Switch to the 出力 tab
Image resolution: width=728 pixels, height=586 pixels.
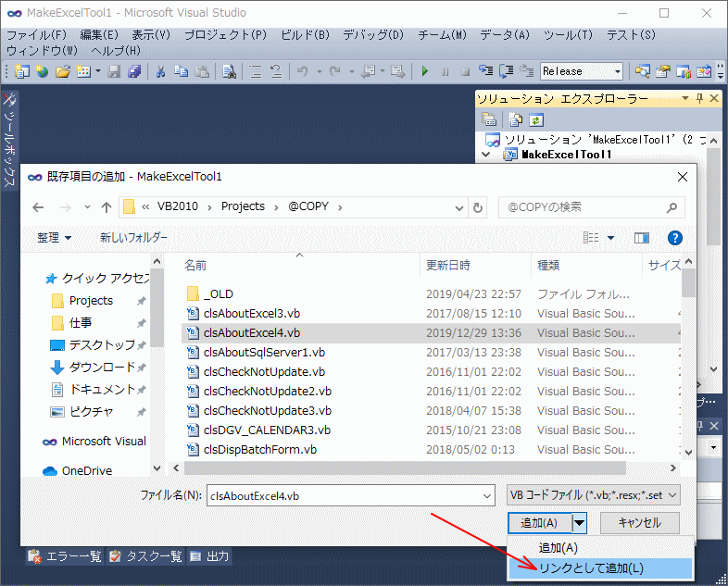(210, 556)
